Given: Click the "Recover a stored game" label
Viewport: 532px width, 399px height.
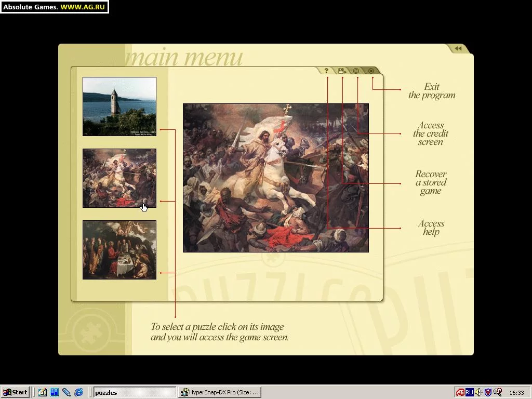Looking at the screenshot, I should click(431, 182).
